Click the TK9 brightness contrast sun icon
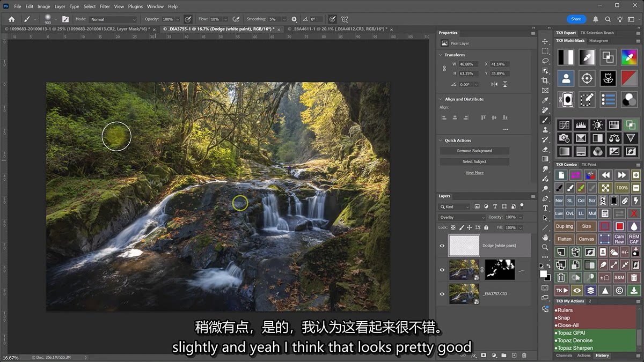644x362 pixels. click(597, 125)
